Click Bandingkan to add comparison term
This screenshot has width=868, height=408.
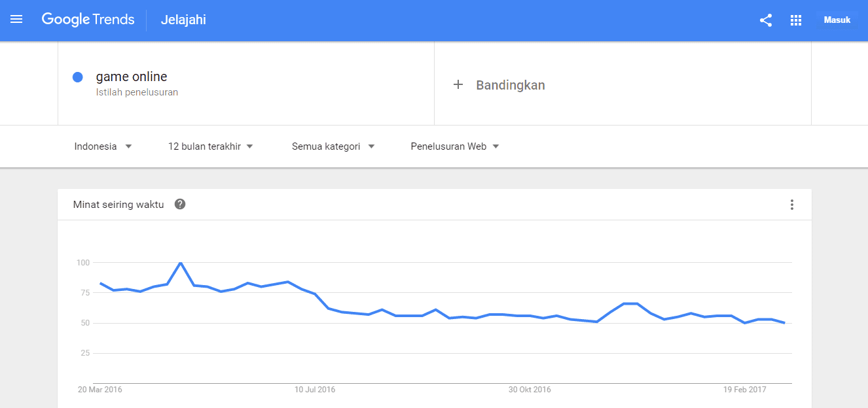click(511, 85)
